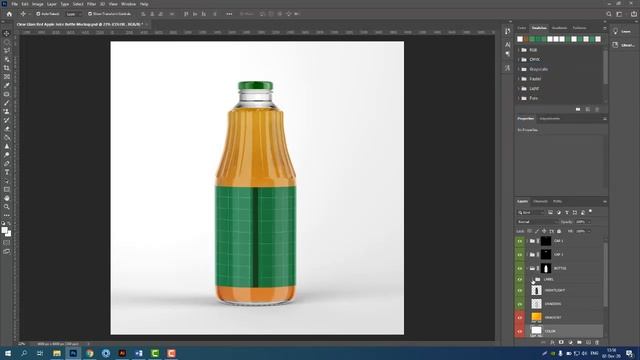
Task: Open the Learn panel button
Action: tap(622, 31)
